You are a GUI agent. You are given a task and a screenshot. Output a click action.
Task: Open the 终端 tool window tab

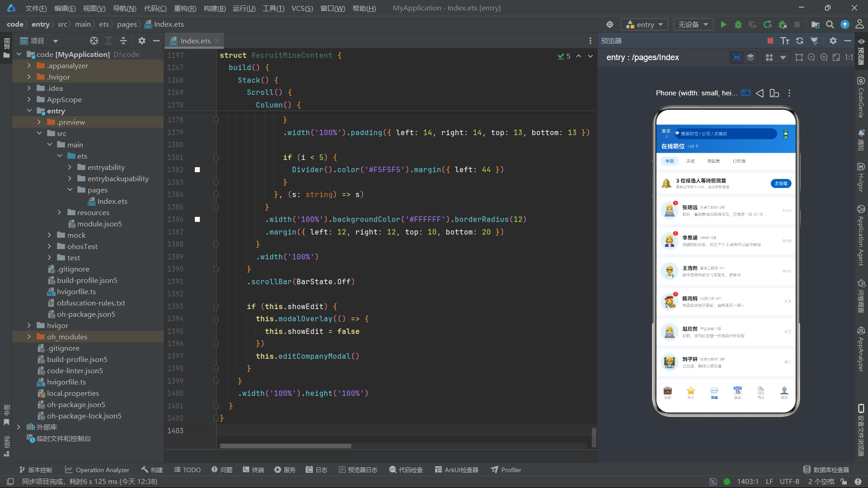tap(253, 470)
